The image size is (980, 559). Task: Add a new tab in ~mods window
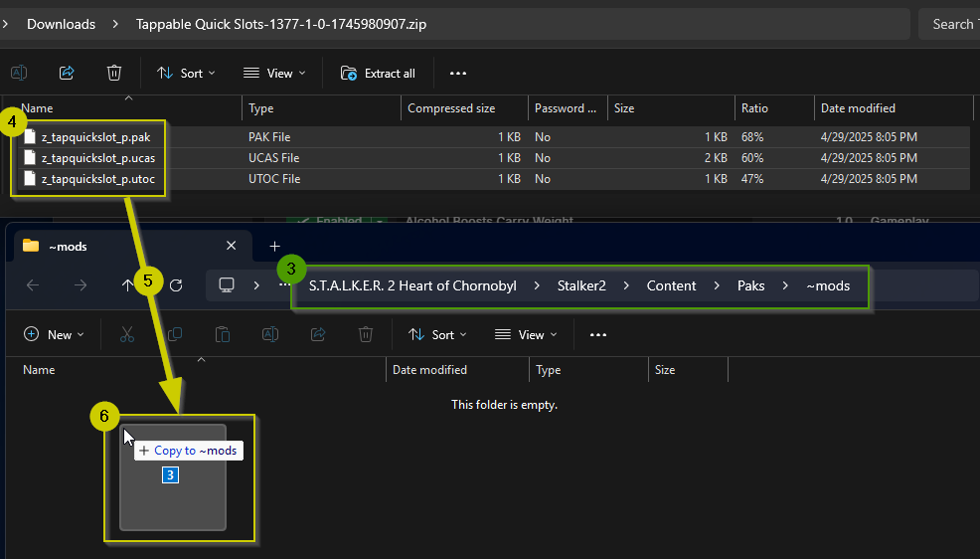tap(274, 247)
